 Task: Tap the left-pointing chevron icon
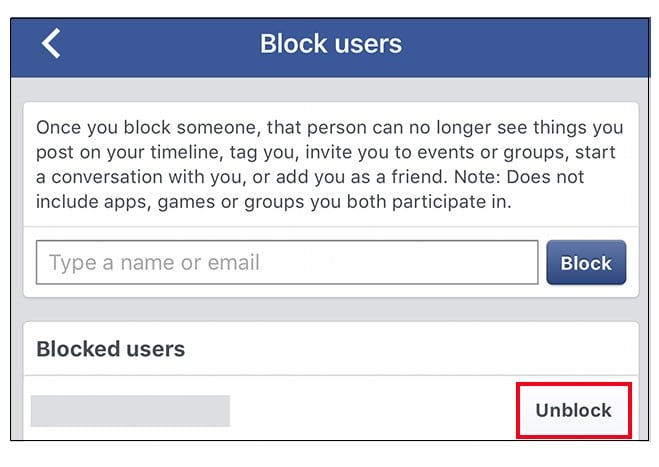click(51, 43)
